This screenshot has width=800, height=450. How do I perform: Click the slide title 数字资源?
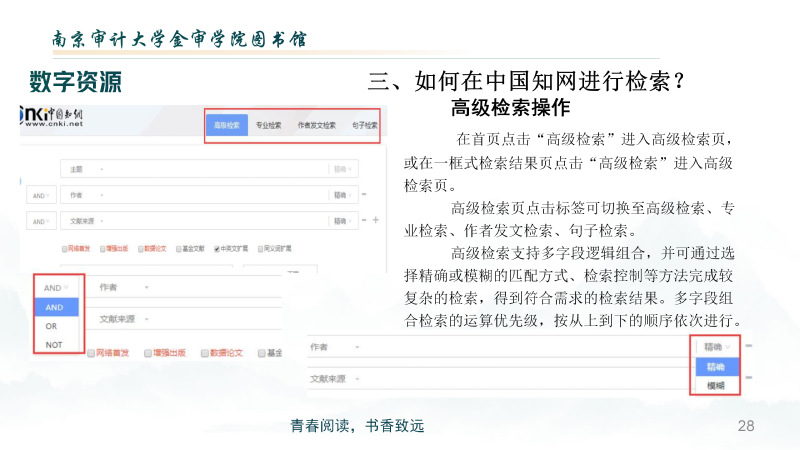[76, 80]
